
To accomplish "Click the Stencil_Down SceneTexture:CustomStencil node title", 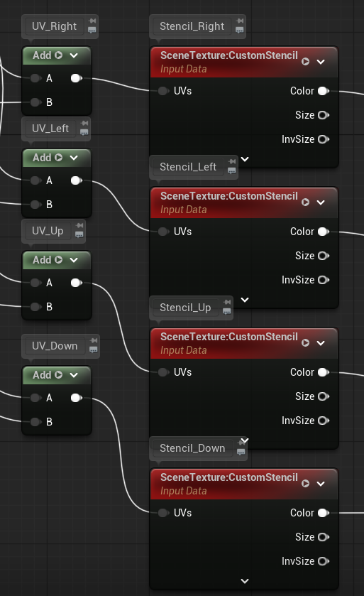I will pyautogui.click(x=229, y=477).
